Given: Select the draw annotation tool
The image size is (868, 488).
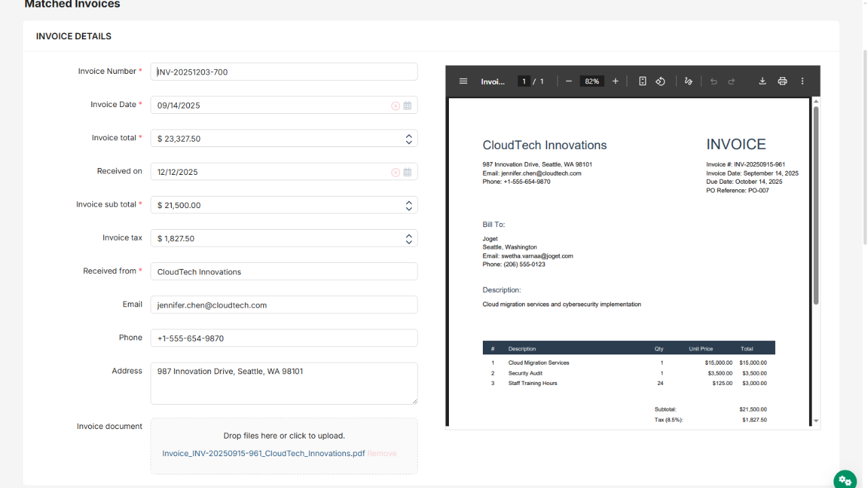Looking at the screenshot, I should tap(688, 81).
